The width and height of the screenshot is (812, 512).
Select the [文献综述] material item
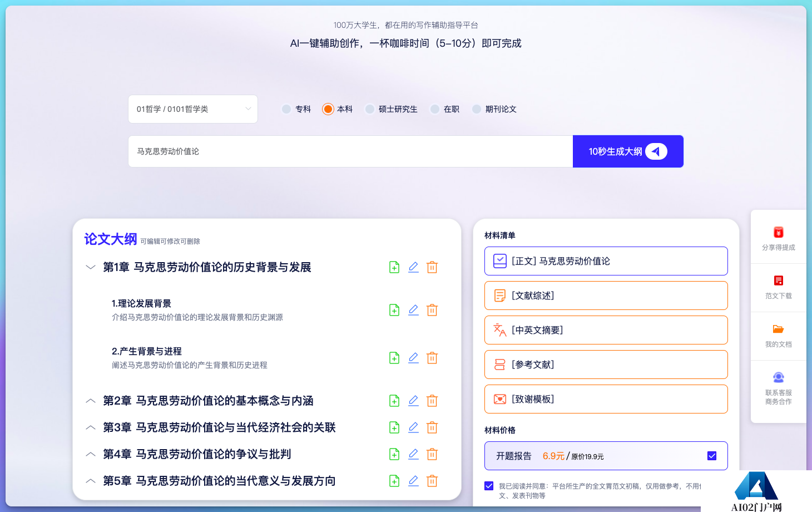(606, 296)
